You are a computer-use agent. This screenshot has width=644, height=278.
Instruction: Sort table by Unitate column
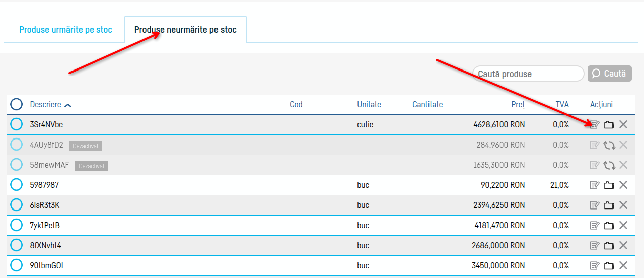click(x=369, y=105)
